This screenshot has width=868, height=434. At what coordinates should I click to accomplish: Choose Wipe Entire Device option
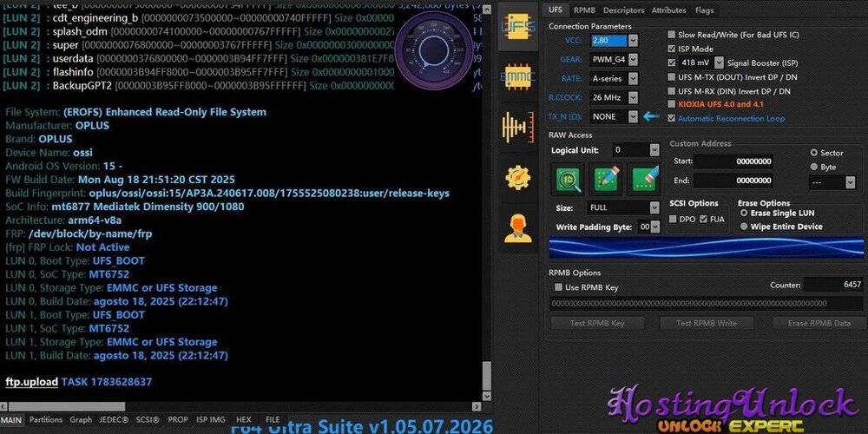coord(744,227)
